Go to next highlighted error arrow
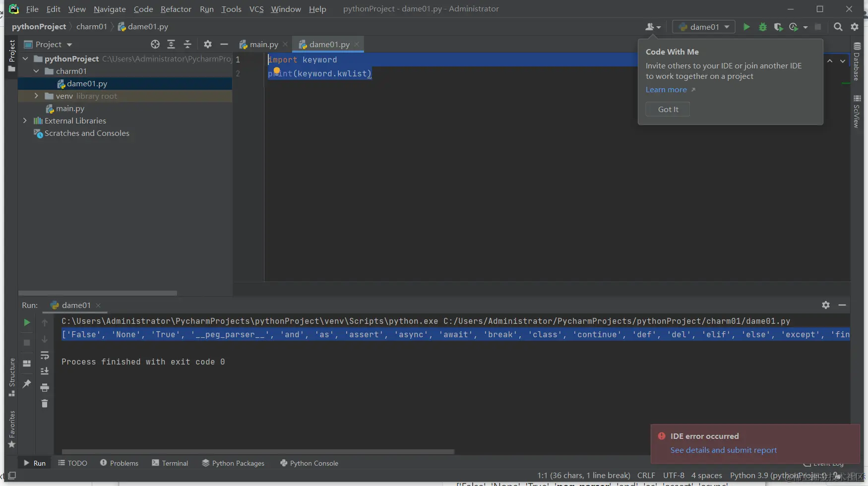This screenshot has width=868, height=486. point(843,61)
